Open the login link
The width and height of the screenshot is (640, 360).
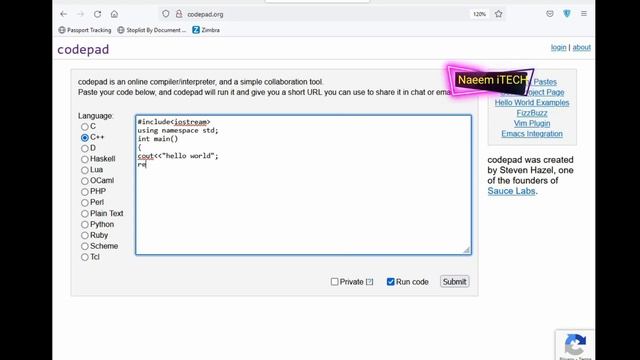[558, 47]
